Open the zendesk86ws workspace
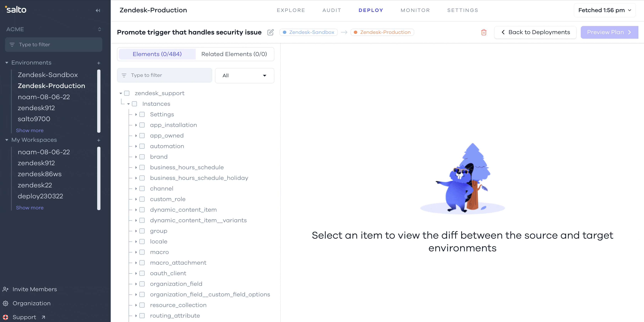Viewport: 644px width, 322px height. pyautogui.click(x=40, y=174)
